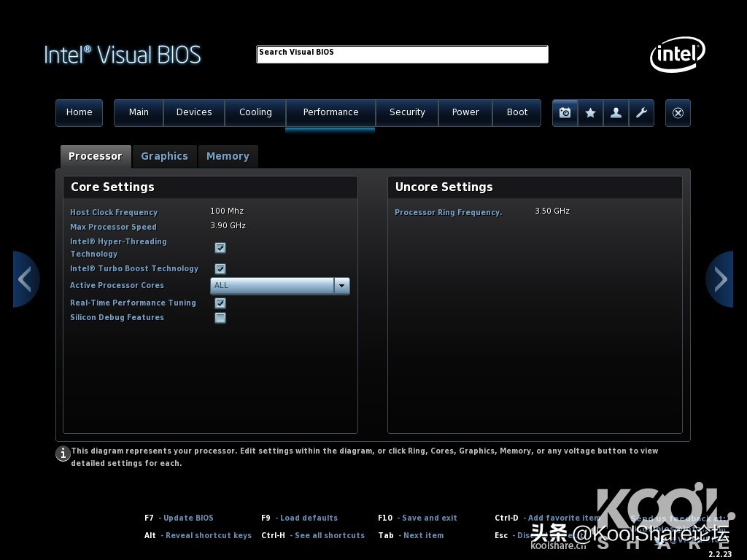Select the Performance menu
This screenshot has height=560, width=747.
click(x=330, y=112)
